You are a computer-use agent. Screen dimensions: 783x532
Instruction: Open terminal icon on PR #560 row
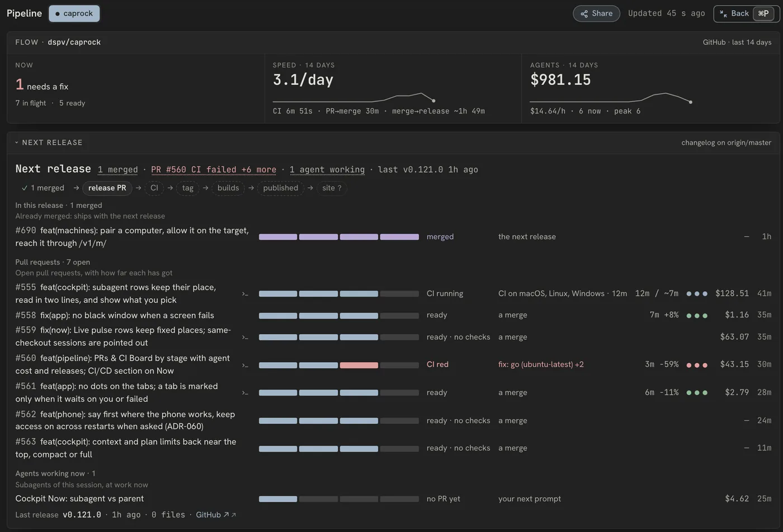pyautogui.click(x=245, y=365)
